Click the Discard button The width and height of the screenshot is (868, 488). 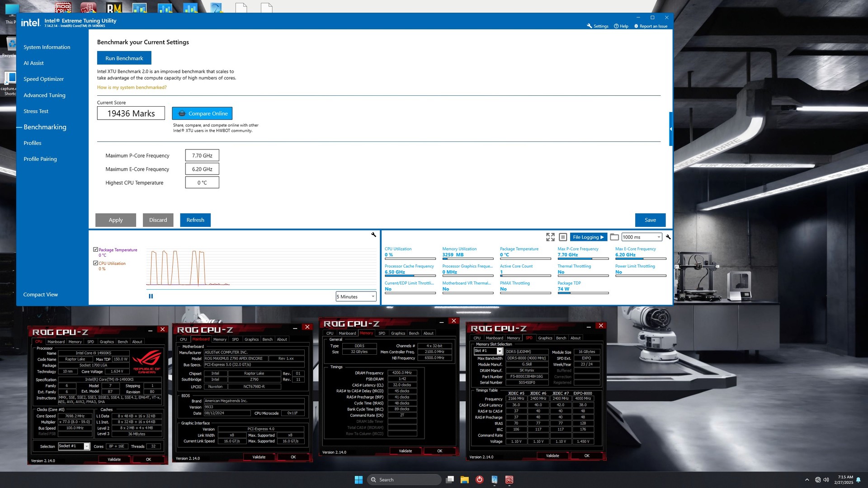tap(158, 220)
